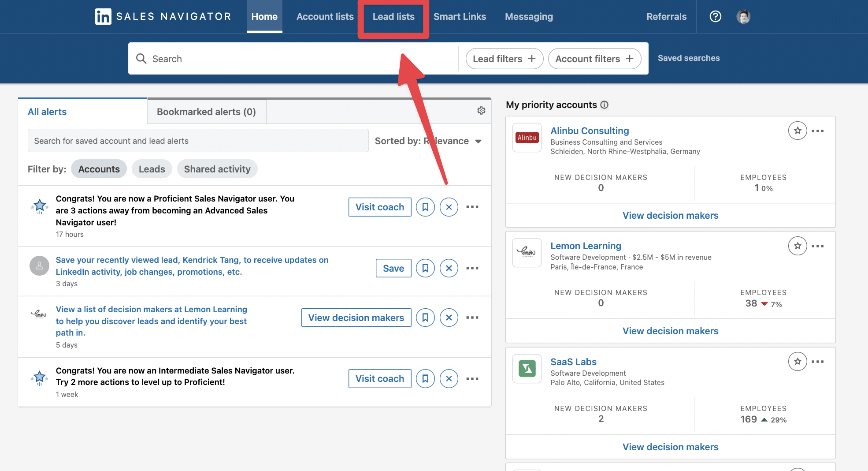The image size is (868, 471).
Task: Go to the Home tab
Action: tap(264, 17)
